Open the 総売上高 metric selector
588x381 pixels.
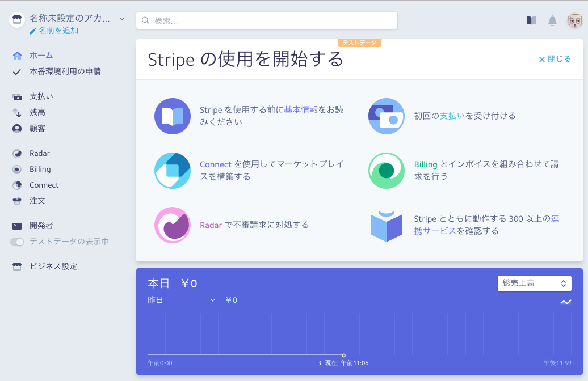point(534,283)
